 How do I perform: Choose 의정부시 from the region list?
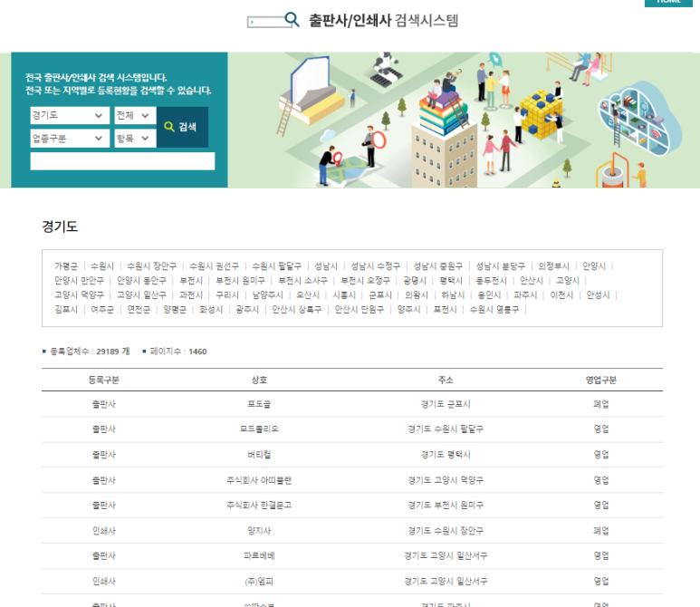(x=553, y=266)
